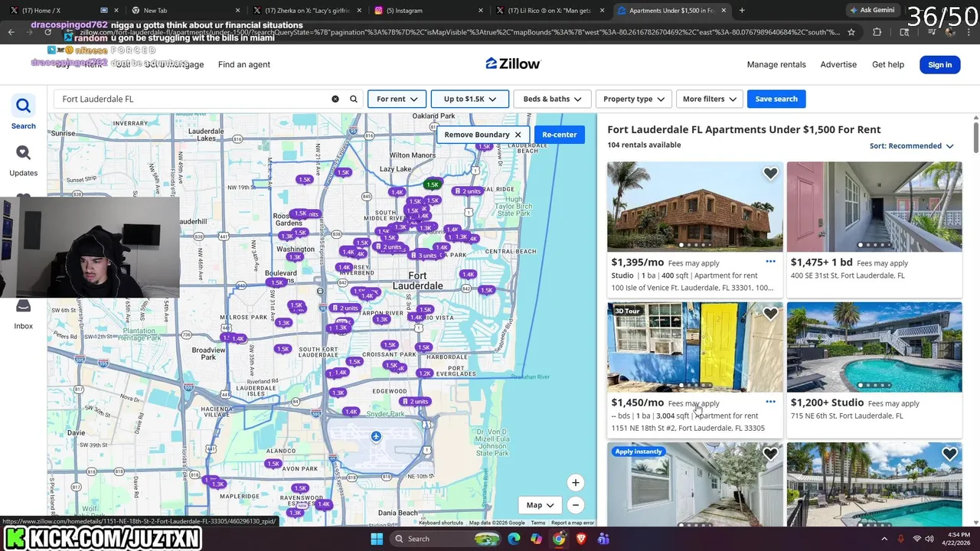Screen dimensions: 980x551
Task: Click the Sign in button
Action: [939, 64]
